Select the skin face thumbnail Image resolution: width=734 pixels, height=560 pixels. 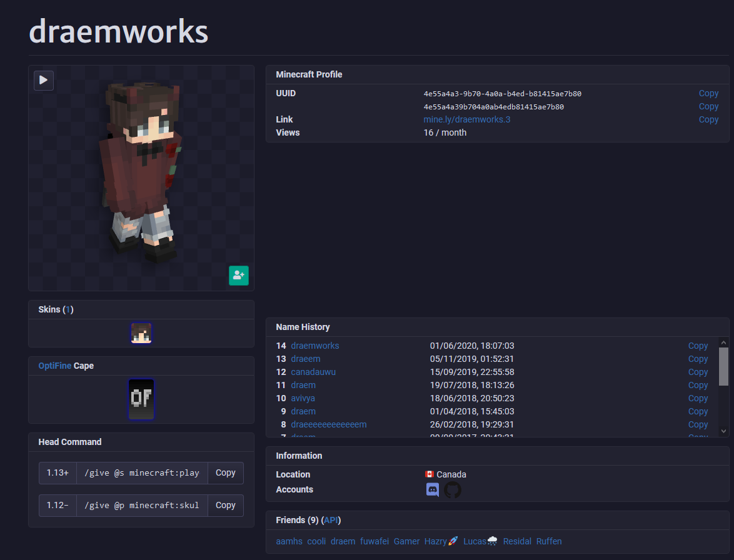tap(141, 333)
